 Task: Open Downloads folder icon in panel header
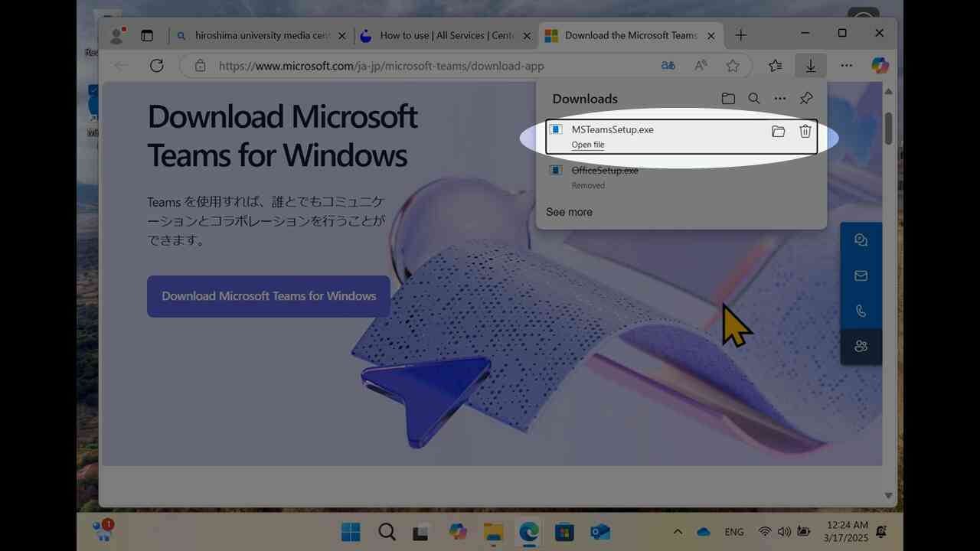728,99
